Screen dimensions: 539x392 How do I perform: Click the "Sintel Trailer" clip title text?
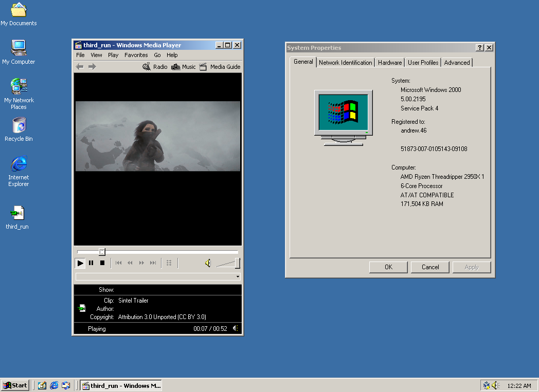click(133, 301)
